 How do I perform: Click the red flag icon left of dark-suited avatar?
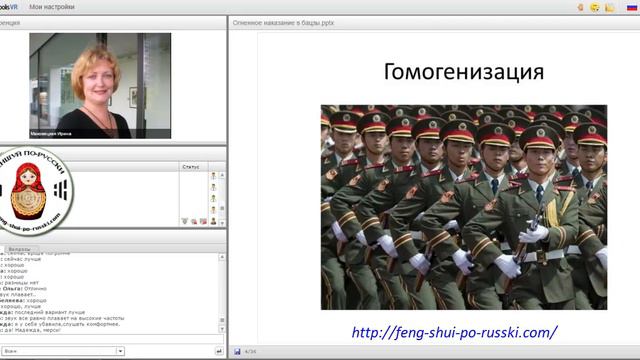click(x=203, y=221)
